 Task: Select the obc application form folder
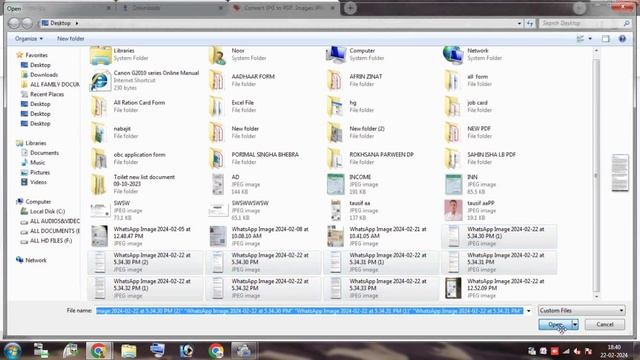pyautogui.click(x=144, y=158)
